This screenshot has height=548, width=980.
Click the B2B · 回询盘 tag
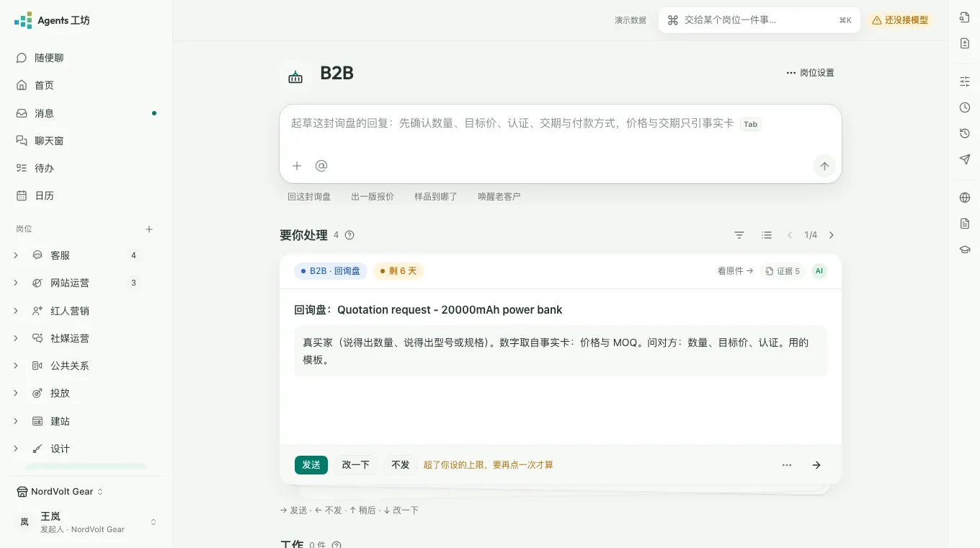pyautogui.click(x=331, y=271)
